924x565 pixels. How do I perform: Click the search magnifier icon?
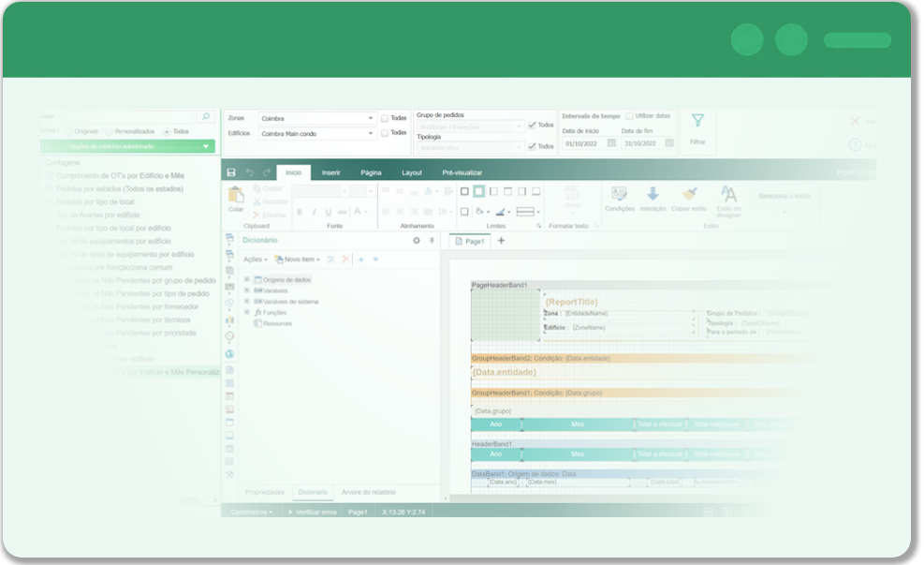(x=205, y=117)
